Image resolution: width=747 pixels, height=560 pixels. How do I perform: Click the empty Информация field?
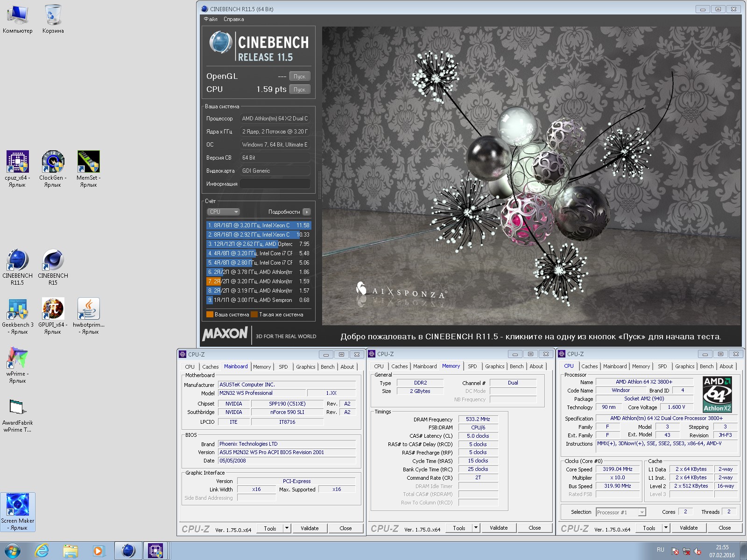click(275, 184)
